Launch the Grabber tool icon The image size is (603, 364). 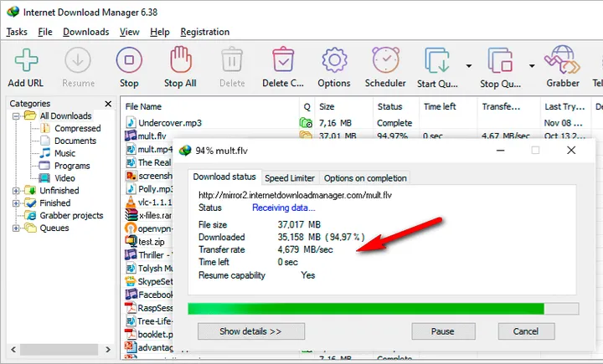(x=562, y=61)
